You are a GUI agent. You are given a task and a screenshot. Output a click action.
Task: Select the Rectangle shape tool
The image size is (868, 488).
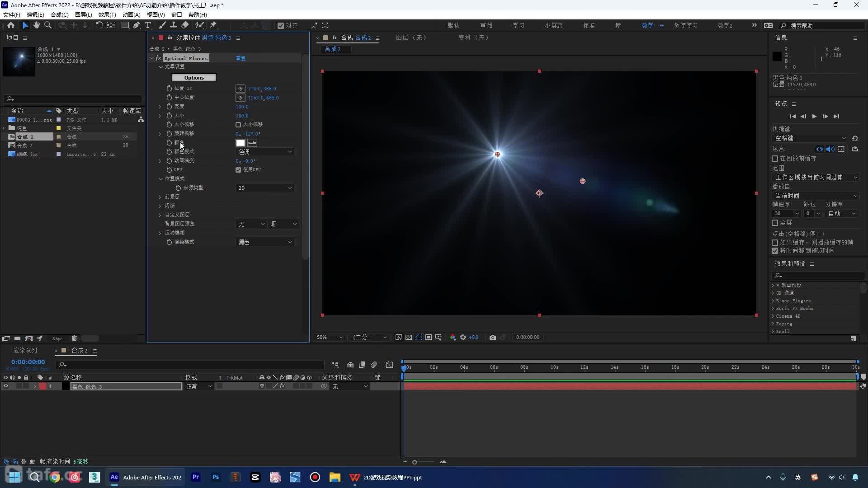[x=125, y=25]
